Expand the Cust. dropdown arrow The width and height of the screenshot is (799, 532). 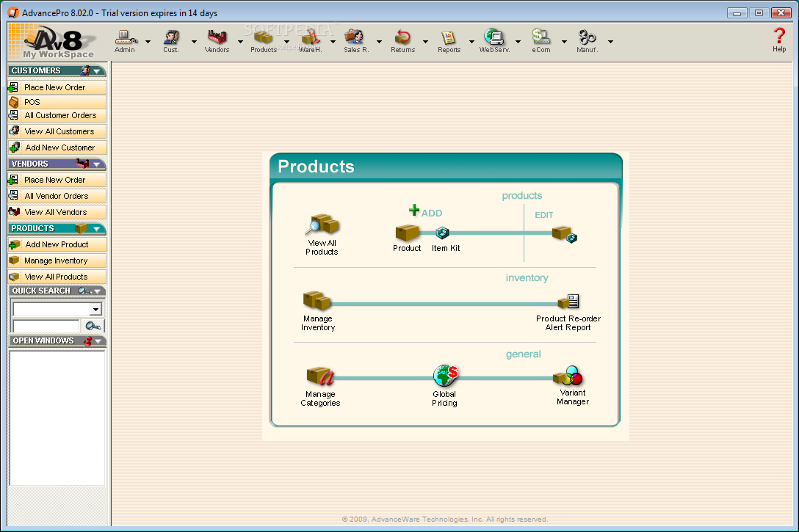tap(194, 42)
